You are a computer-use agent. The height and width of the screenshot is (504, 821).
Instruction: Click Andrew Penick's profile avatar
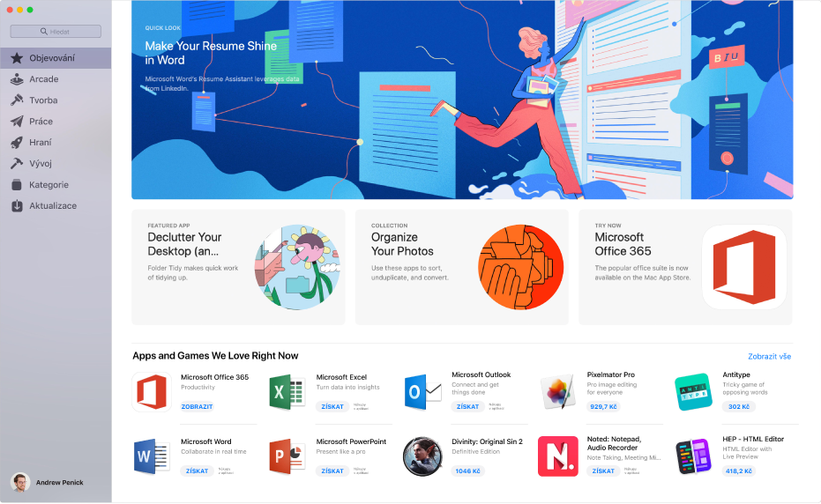[x=20, y=482]
